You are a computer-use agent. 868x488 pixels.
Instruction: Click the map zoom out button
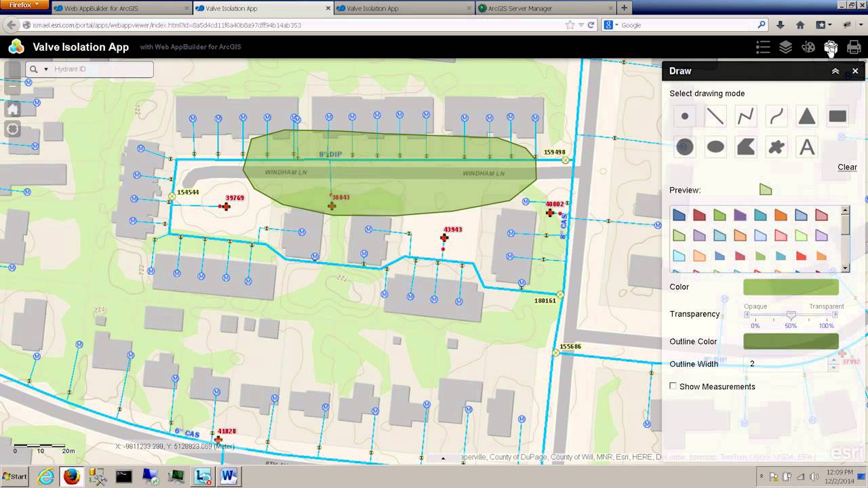(x=13, y=87)
